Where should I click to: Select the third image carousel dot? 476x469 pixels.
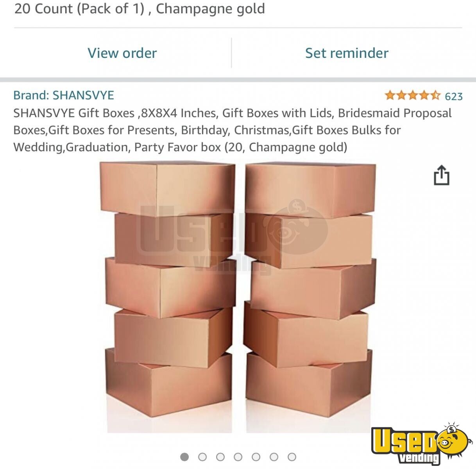[220, 456]
